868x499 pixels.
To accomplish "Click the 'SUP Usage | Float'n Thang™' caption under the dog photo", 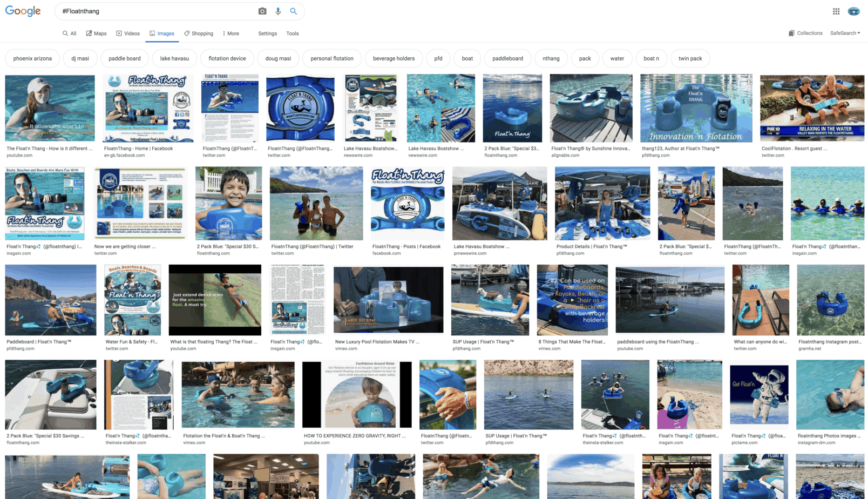I will click(x=483, y=342).
